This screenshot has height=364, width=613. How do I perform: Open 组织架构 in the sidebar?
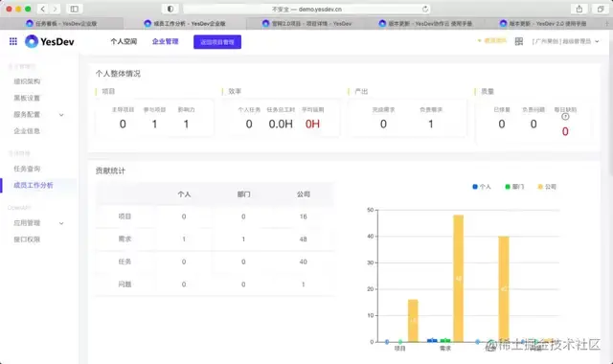[27, 81]
